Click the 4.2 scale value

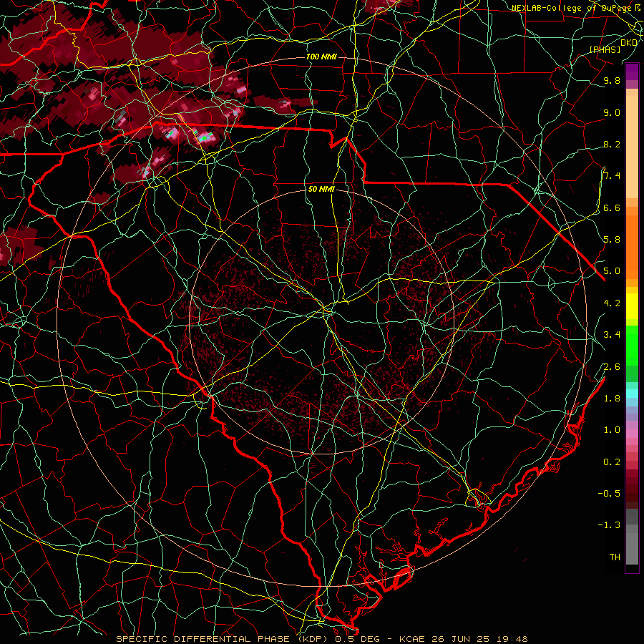click(612, 303)
